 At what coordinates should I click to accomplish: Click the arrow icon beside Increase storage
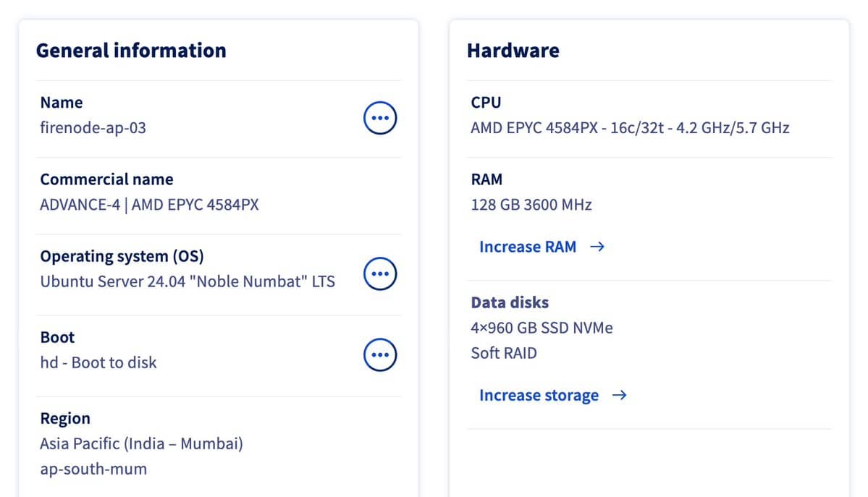click(x=620, y=395)
